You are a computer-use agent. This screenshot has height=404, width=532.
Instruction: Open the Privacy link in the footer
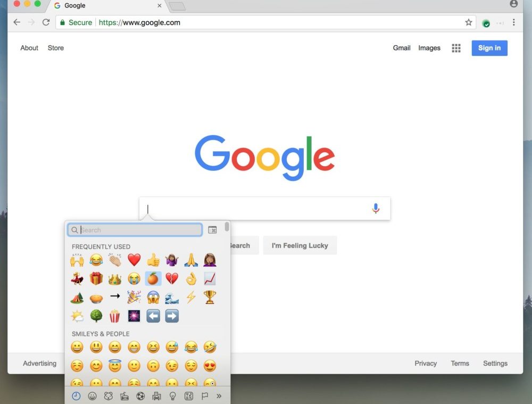coord(425,363)
